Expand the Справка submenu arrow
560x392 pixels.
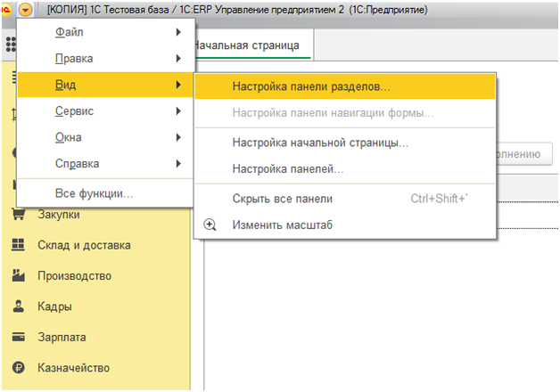(178, 164)
